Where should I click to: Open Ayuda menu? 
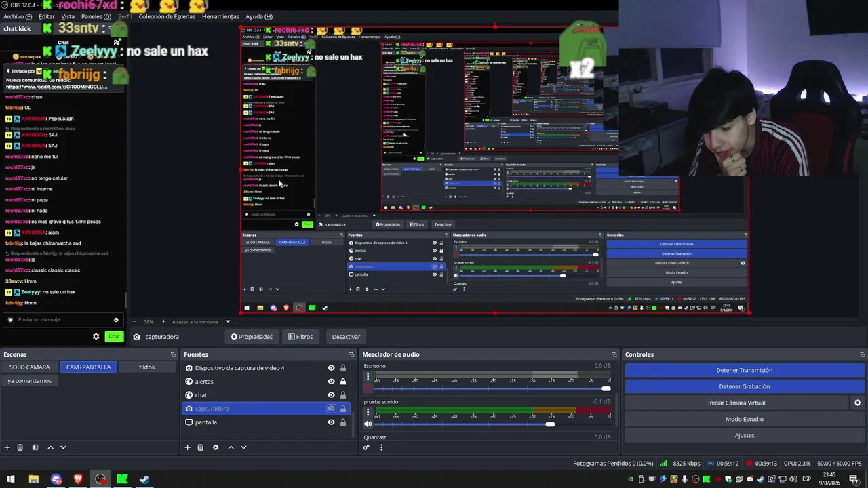pos(259,16)
